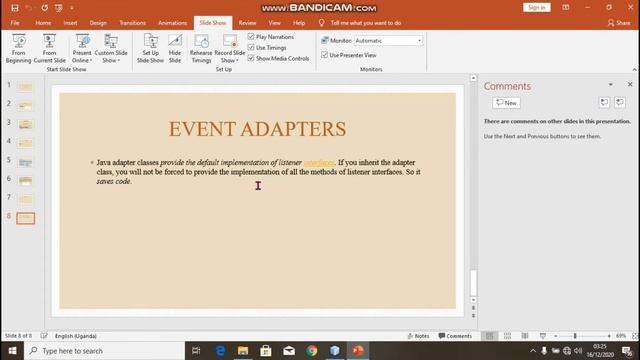
Task: Click the 69% zoom level
Action: [x=621, y=336]
